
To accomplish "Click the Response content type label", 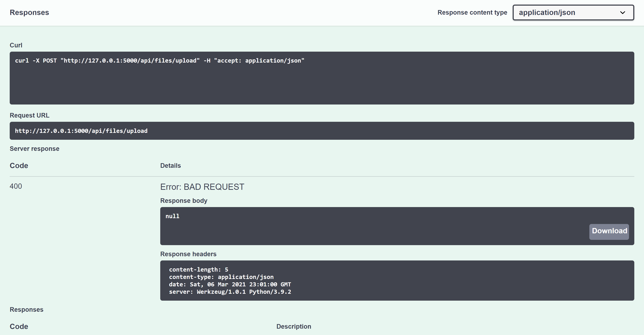I will pos(472,13).
